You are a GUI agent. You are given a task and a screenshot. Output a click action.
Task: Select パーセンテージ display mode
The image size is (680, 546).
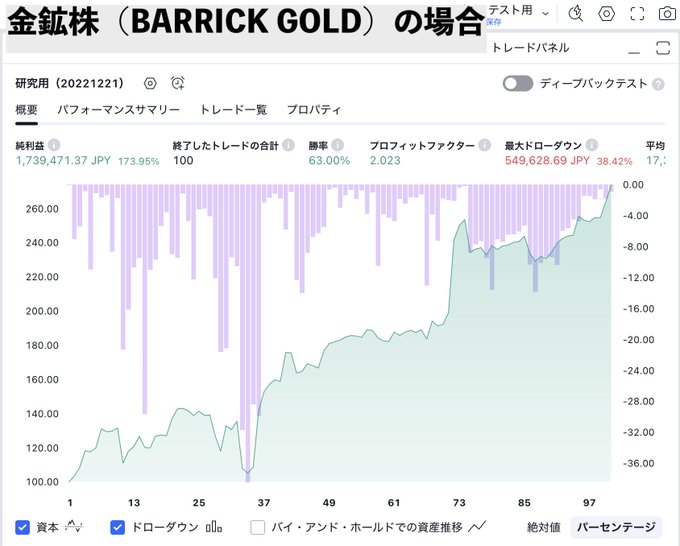coord(616,527)
